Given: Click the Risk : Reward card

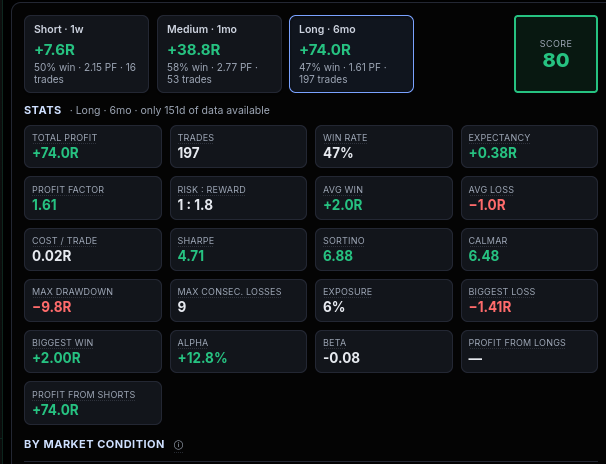Looking at the screenshot, I should click(x=238, y=198).
